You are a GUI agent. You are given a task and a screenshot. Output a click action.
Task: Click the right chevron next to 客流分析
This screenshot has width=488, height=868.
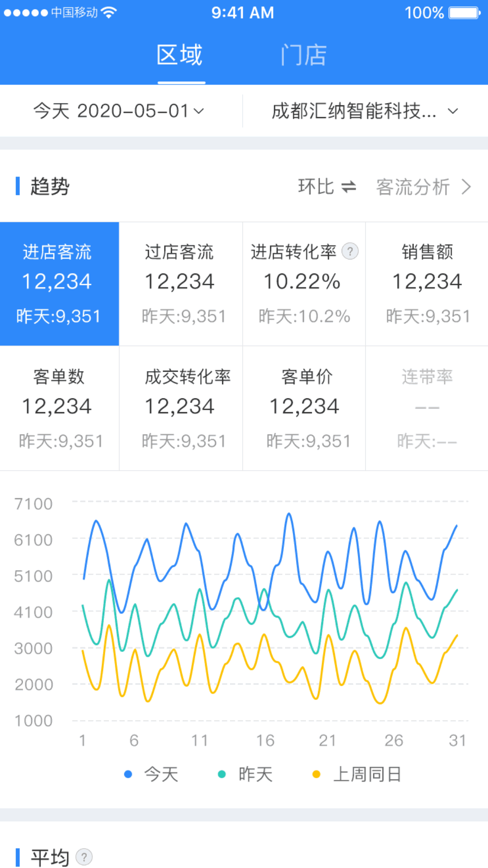pyautogui.click(x=466, y=187)
